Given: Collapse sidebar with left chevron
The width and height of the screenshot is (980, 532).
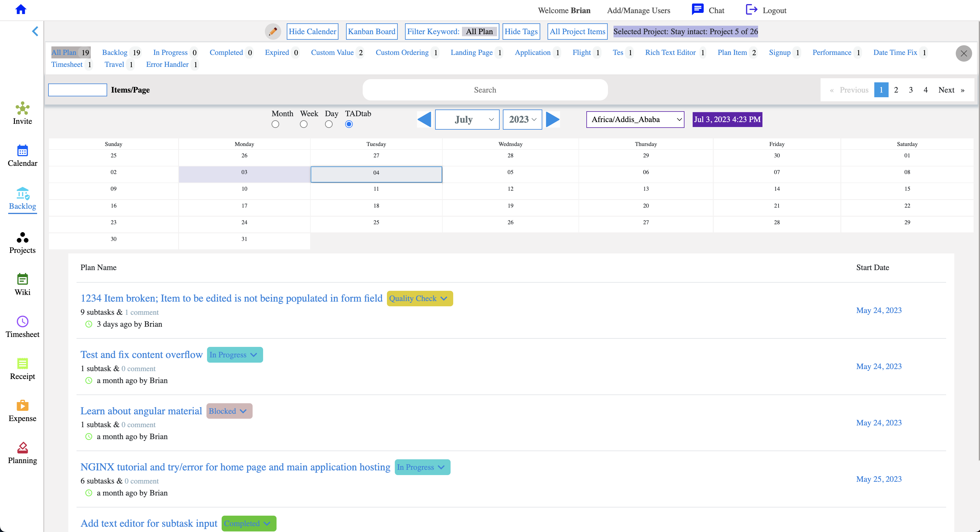Looking at the screenshot, I should (x=35, y=31).
